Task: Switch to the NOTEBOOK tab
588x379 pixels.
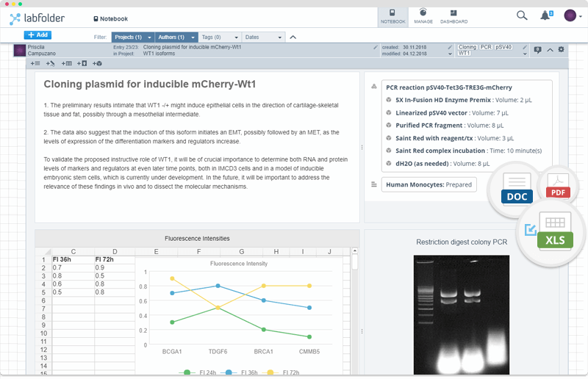Action: click(392, 17)
